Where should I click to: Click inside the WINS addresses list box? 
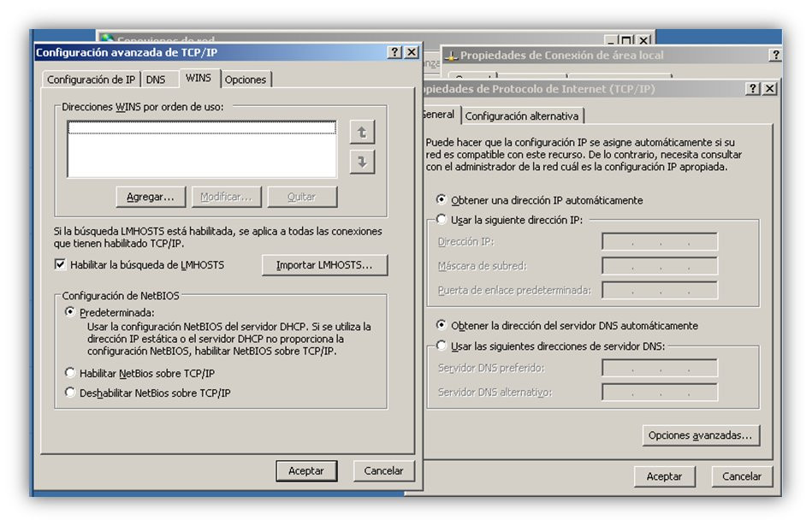coord(201,149)
